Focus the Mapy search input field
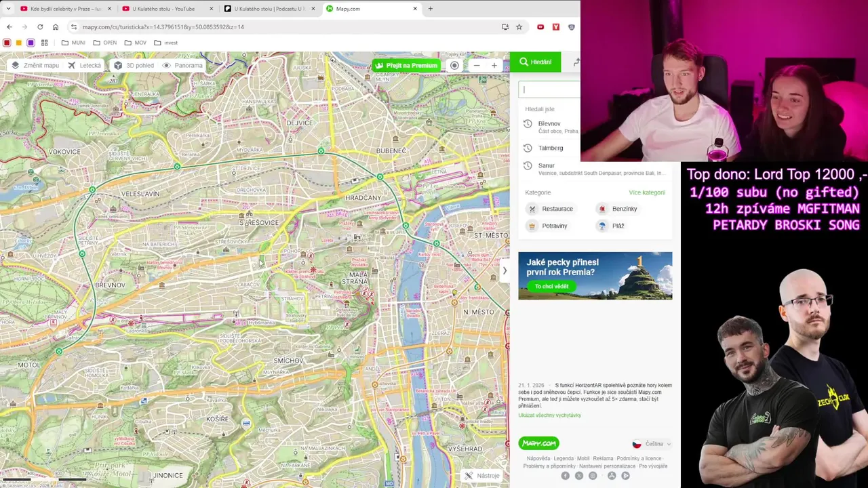 [x=550, y=89]
